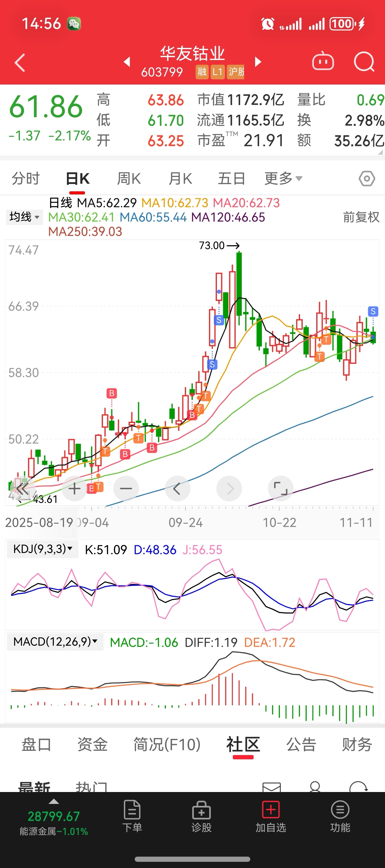Tap the blue S signal marker at the top right
The image size is (385, 868).
[373, 311]
